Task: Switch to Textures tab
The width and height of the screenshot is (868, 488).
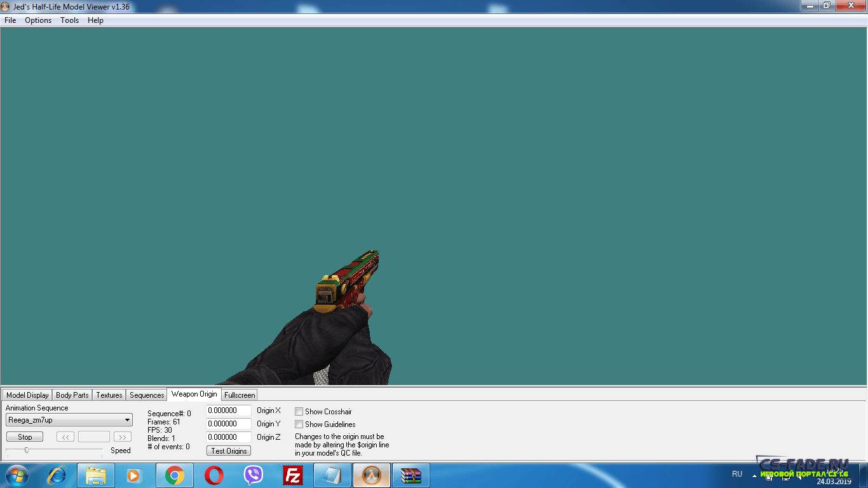Action: pos(109,395)
